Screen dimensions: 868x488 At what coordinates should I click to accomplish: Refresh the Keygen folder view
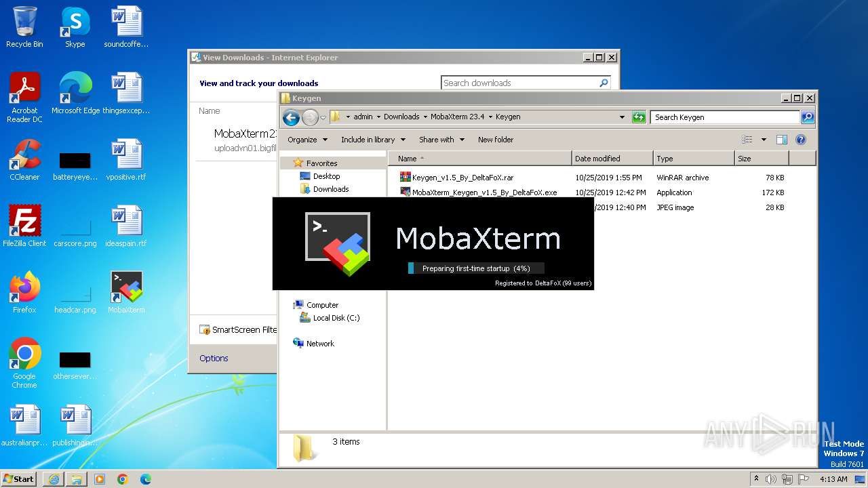click(639, 117)
